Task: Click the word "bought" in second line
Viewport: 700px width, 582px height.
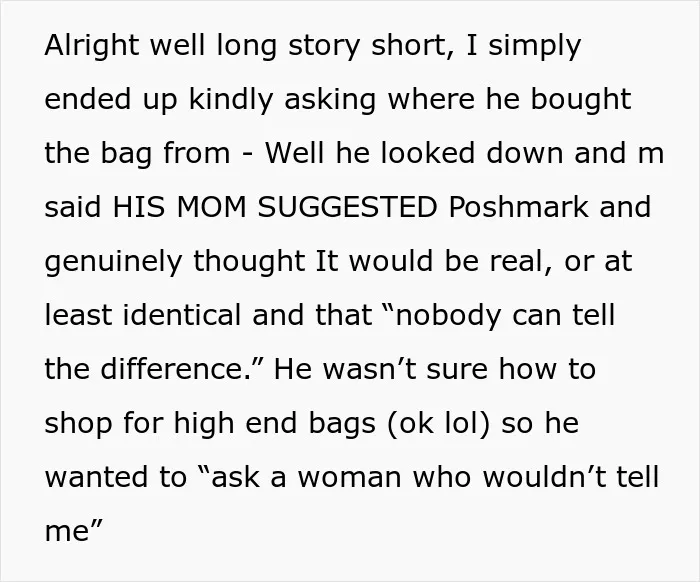Action: click(581, 99)
